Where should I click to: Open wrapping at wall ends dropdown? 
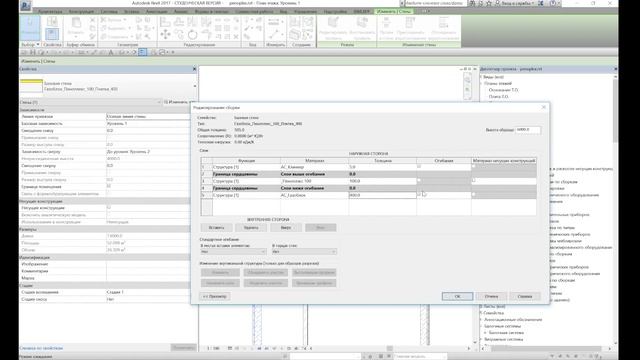[304, 252]
